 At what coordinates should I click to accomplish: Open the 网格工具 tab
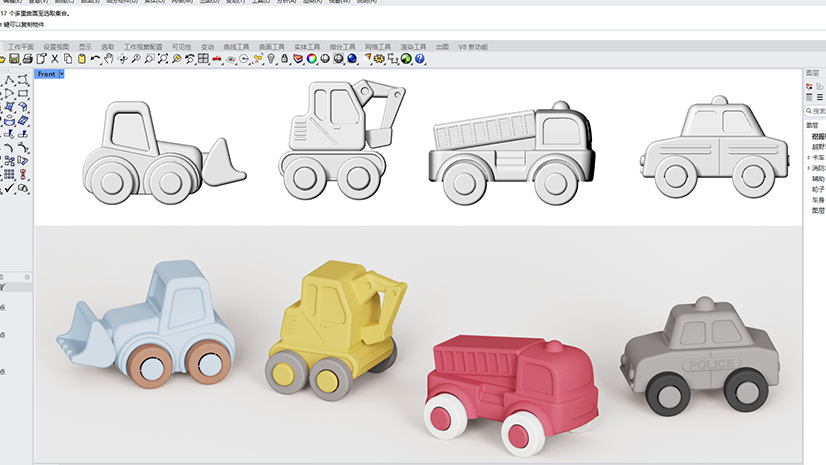point(378,47)
